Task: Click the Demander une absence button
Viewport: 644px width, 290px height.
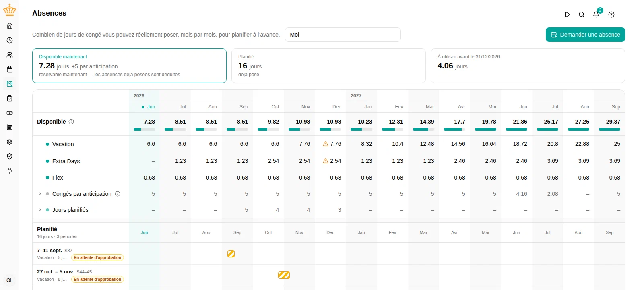Action: (585, 35)
